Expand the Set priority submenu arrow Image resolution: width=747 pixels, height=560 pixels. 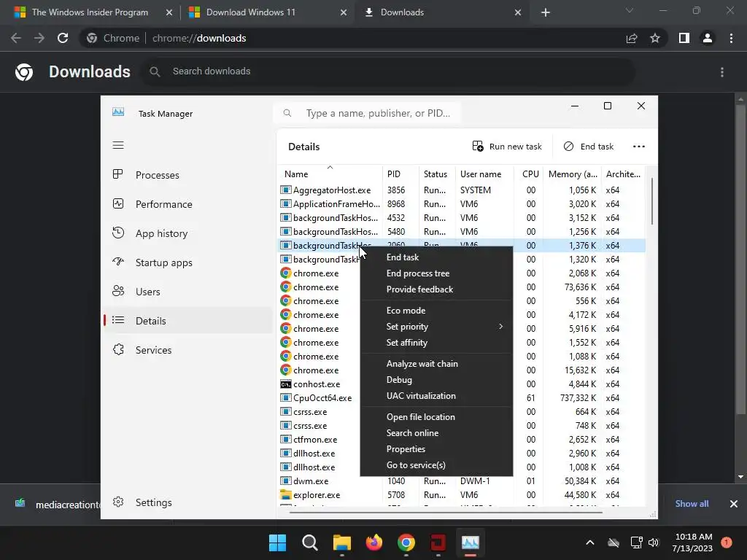[500, 326]
